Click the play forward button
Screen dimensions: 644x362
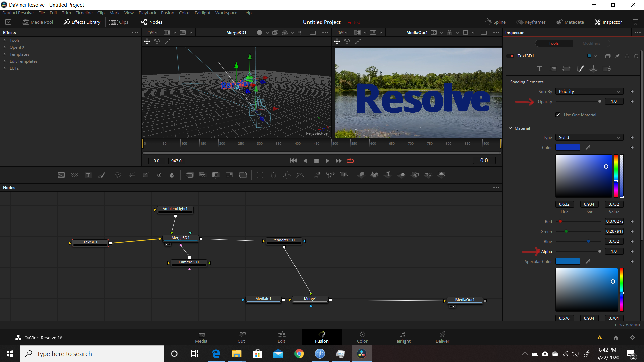click(x=327, y=161)
